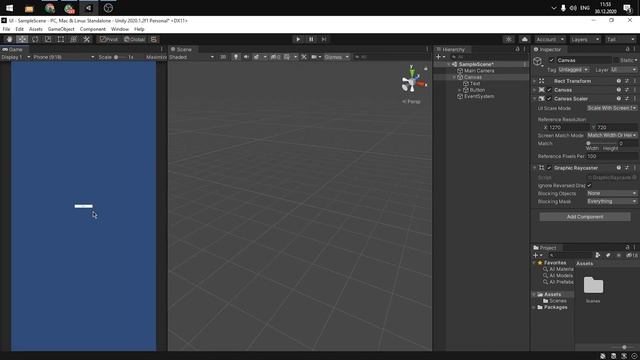The width and height of the screenshot is (640, 360).
Task: Click the Scene view orientation gizmo
Action: coord(412,82)
